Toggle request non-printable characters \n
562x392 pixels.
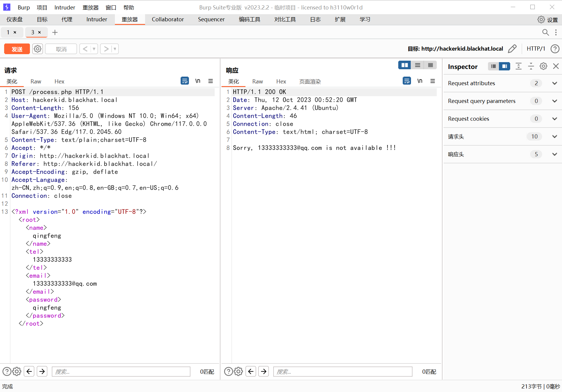pyautogui.click(x=198, y=81)
